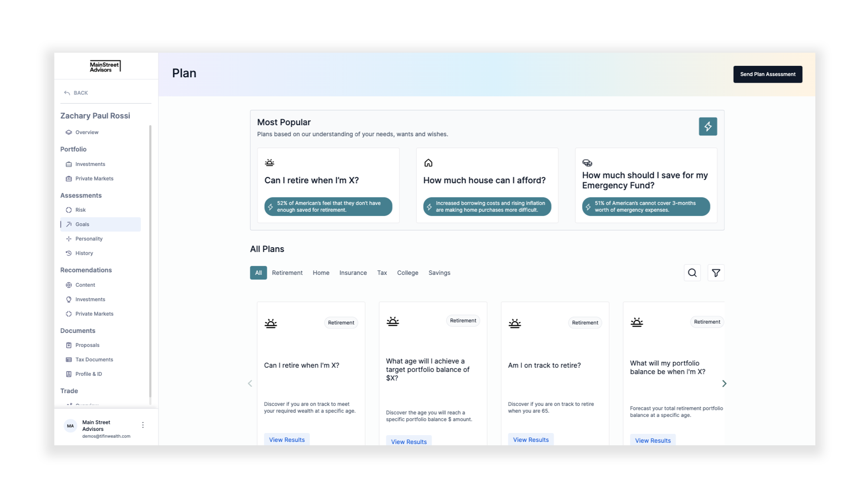The width and height of the screenshot is (868, 498).
Task: Select the Retirement filter tab
Action: click(287, 273)
